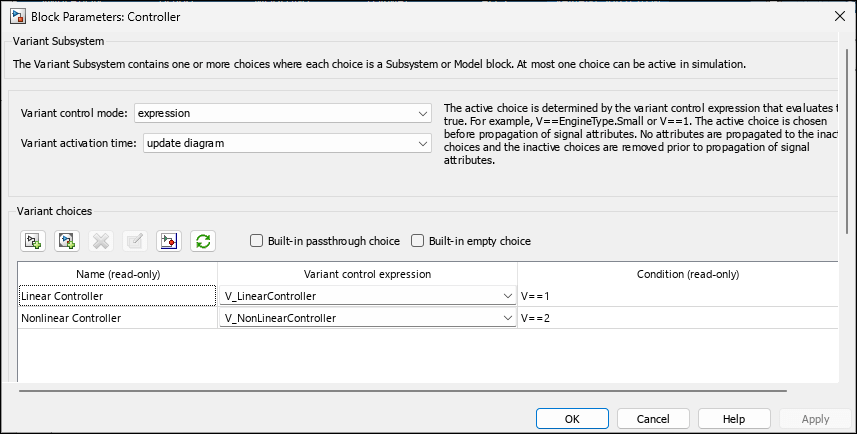Close the Block Parameters dialog
Image resolution: width=857 pixels, height=434 pixels.
[838, 16]
